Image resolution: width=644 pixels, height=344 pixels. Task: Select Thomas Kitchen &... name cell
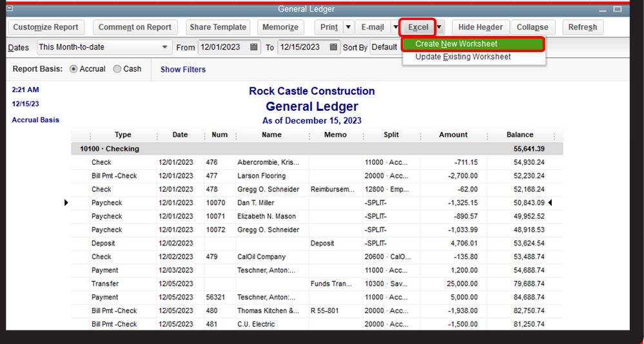[x=268, y=311]
